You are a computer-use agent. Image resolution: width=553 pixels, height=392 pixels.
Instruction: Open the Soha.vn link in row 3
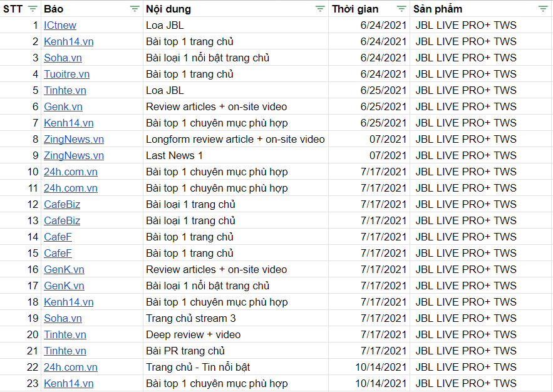coord(63,58)
